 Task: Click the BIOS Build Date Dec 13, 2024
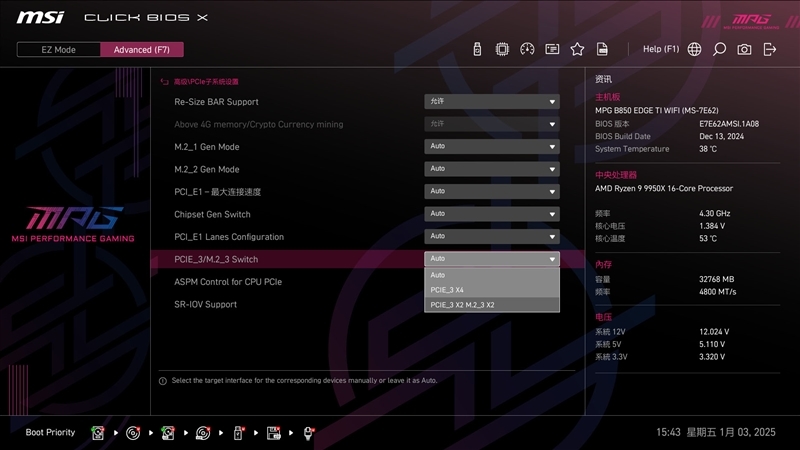tap(721, 136)
